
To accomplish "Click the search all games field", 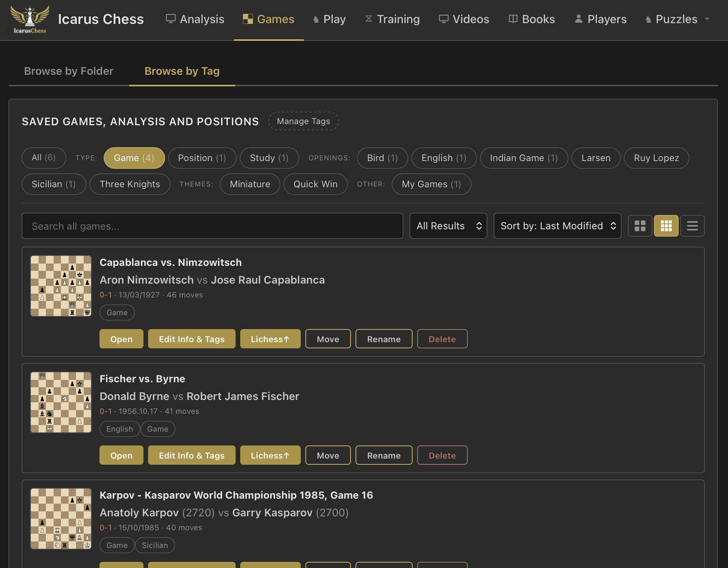I will click(212, 226).
